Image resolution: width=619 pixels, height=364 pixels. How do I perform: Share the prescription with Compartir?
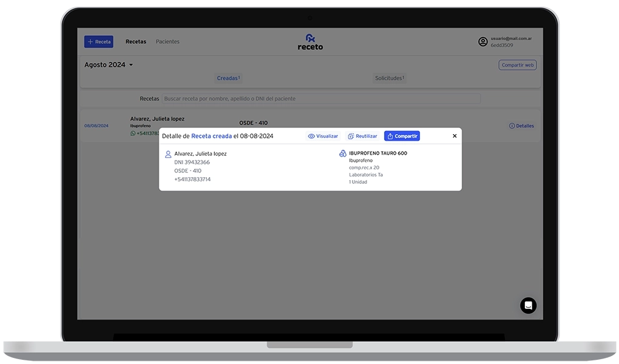(x=402, y=136)
